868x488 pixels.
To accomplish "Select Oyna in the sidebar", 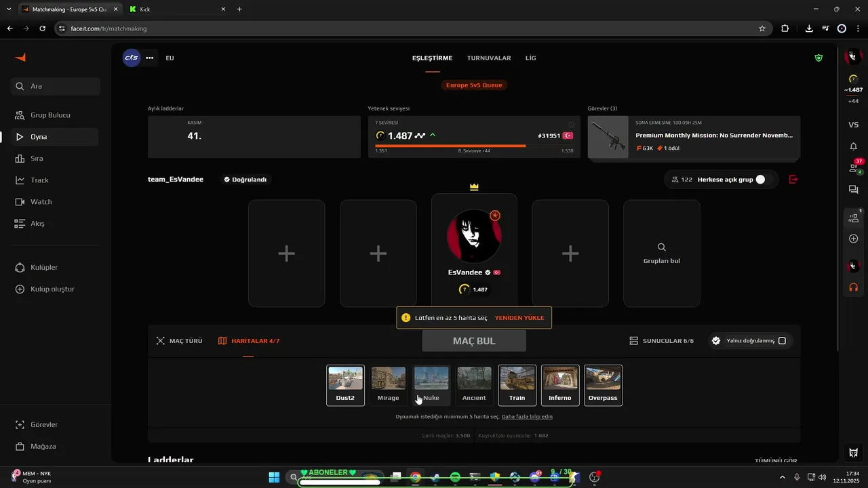I will point(54,137).
